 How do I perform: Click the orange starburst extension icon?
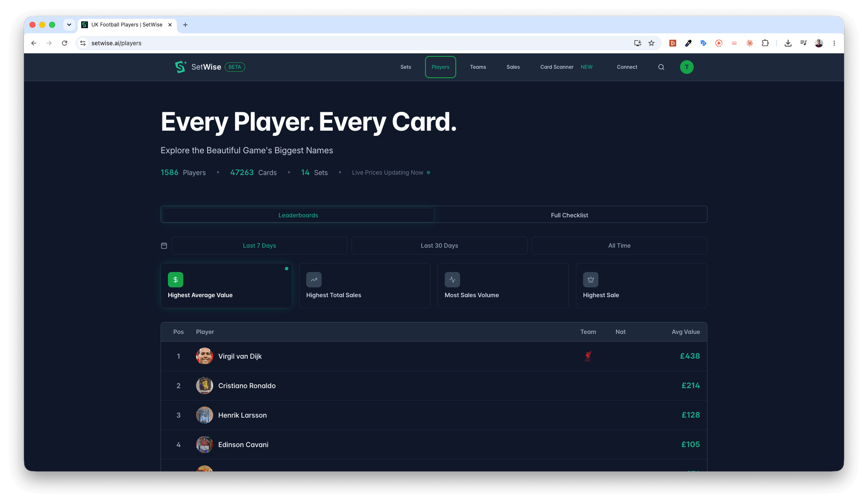pos(750,43)
